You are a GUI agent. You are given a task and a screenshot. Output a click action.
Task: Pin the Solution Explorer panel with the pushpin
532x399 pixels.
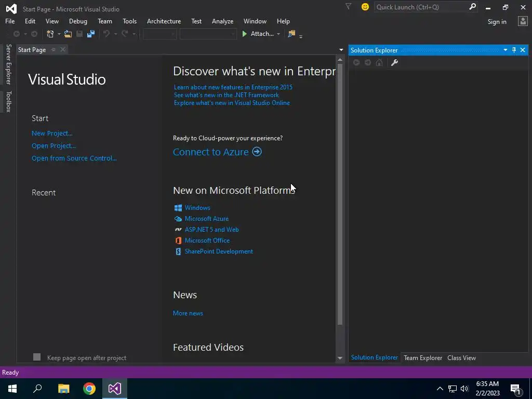[514, 50]
